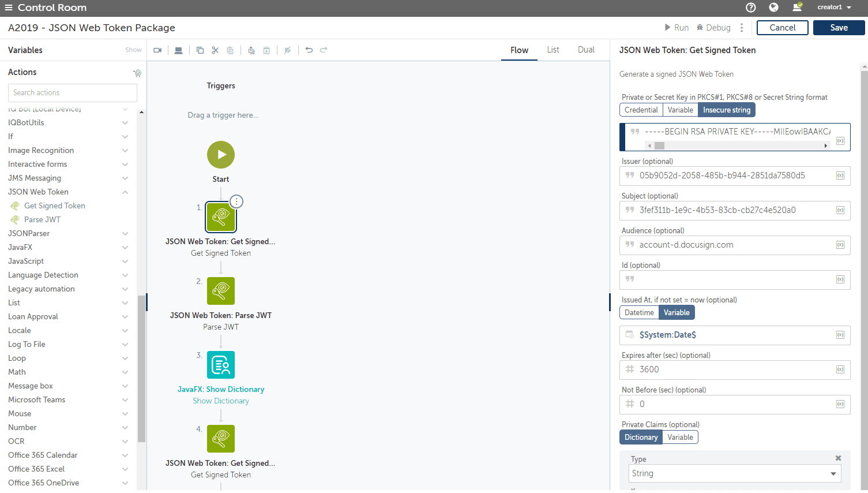Click the record video camera toolbar icon
Image resolution: width=868 pixels, height=493 pixels.
(157, 50)
